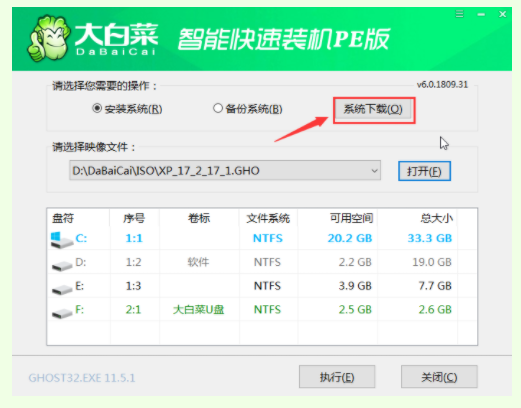
Task: Click the DaBaiCai cabbage mascot logo
Action: pos(49,38)
